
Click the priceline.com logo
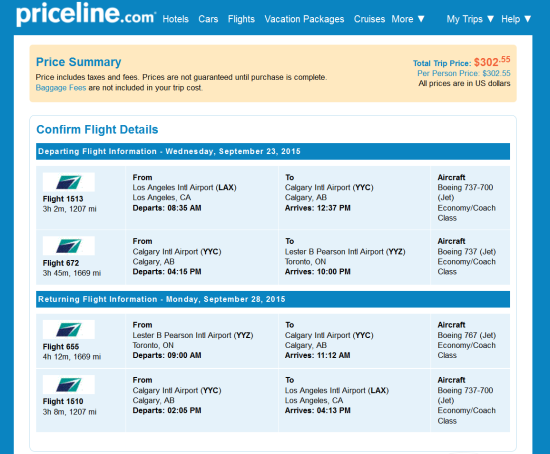[x=86, y=14]
